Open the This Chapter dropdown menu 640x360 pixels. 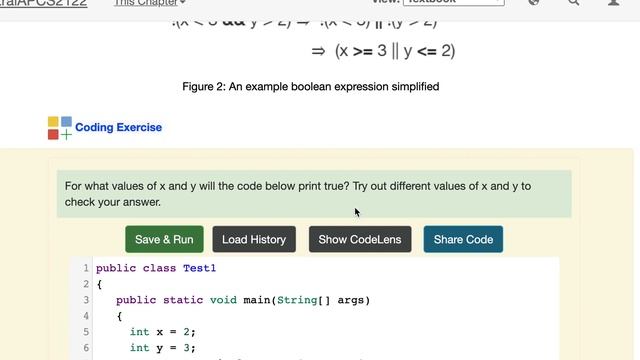click(x=149, y=3)
